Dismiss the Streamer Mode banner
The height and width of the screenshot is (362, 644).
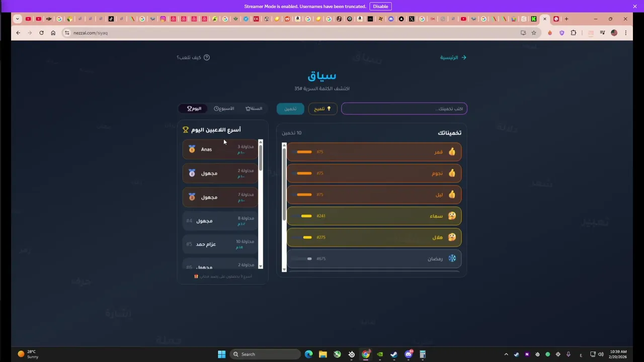[x=635, y=7]
